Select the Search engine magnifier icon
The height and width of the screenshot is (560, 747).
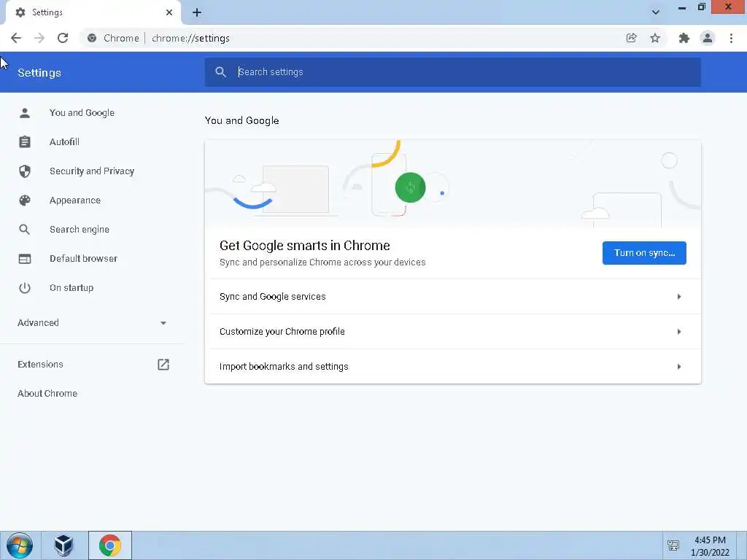click(x=25, y=230)
